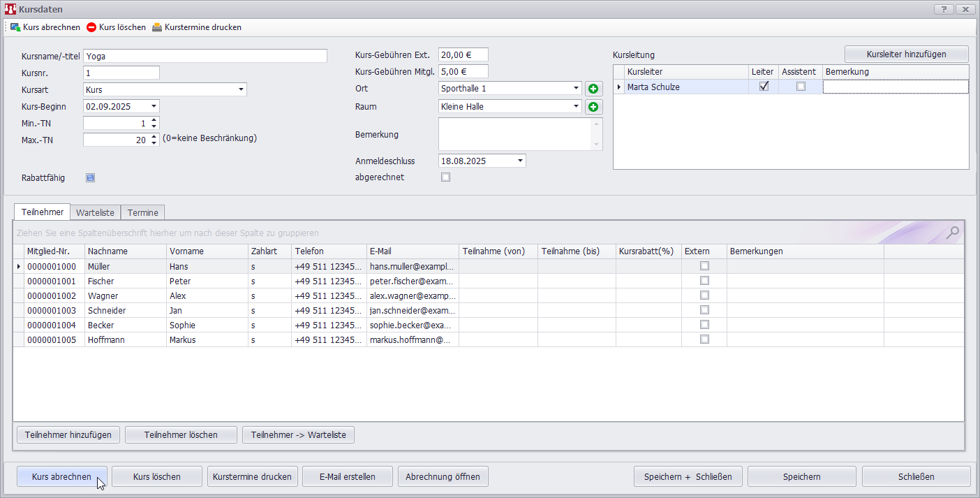Click the app icon in title bar
The width and height of the screenshot is (980, 498).
pyautogui.click(x=10, y=9)
